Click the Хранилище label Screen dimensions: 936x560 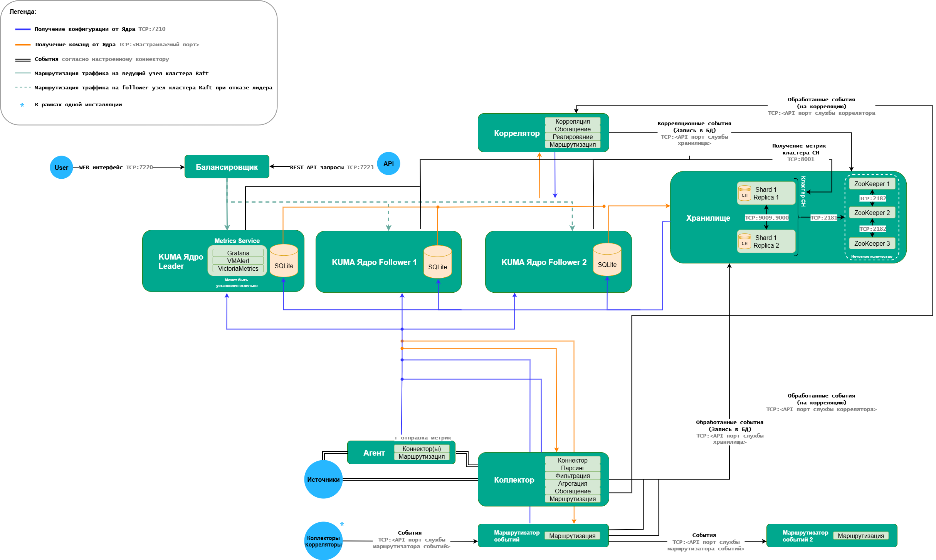click(x=708, y=218)
